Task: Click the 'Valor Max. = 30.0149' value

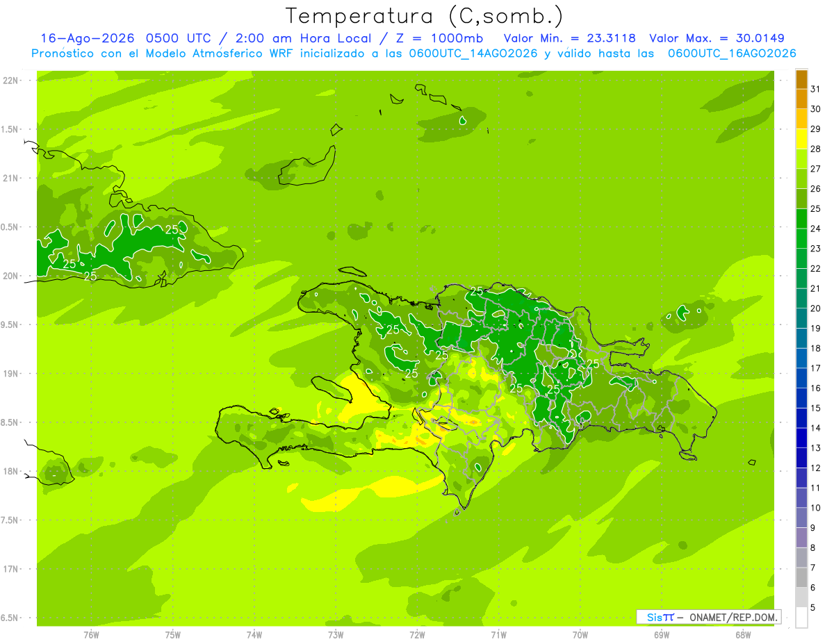Action: point(717,38)
